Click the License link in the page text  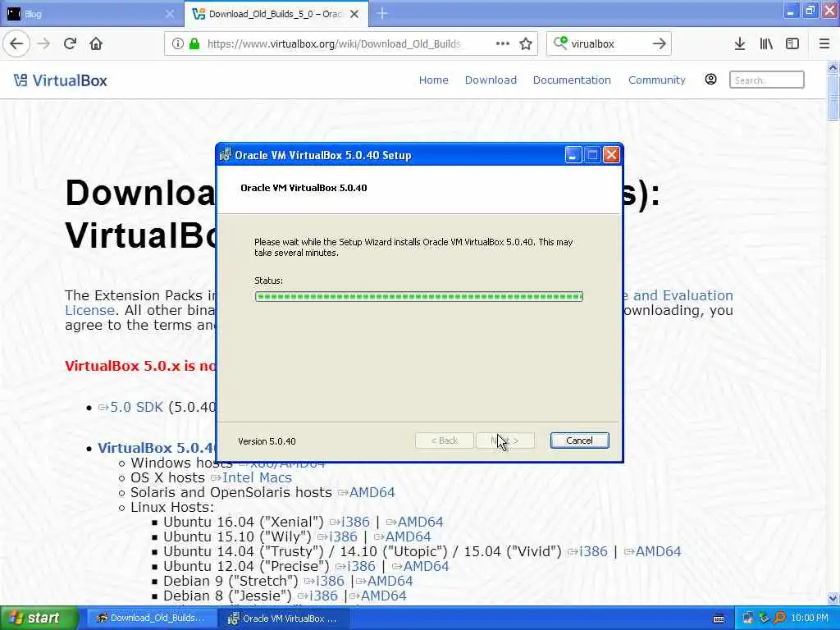(90, 310)
